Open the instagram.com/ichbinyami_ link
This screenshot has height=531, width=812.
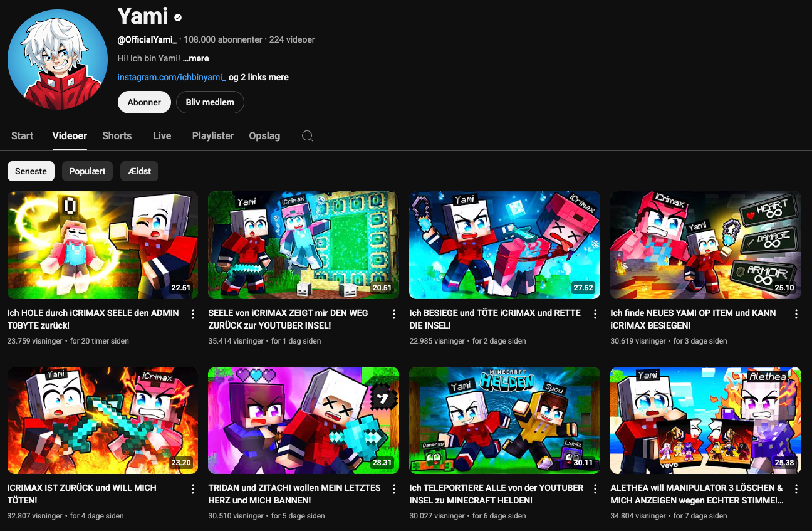pyautogui.click(x=172, y=77)
